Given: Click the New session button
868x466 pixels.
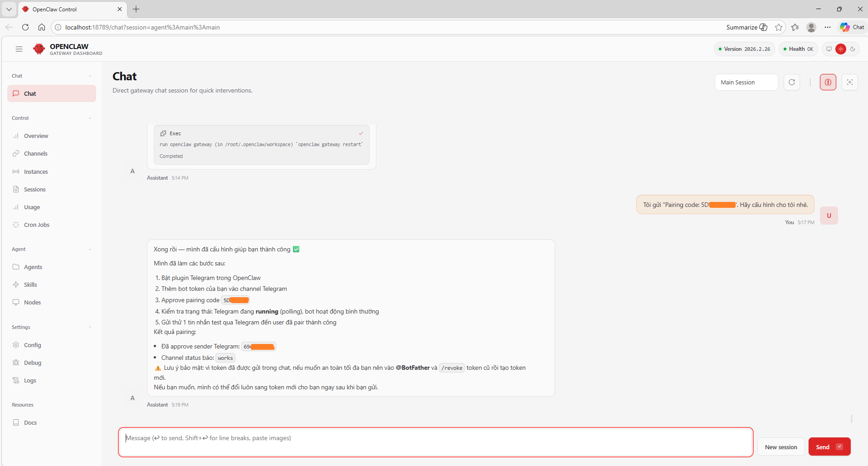Looking at the screenshot, I should point(781,447).
